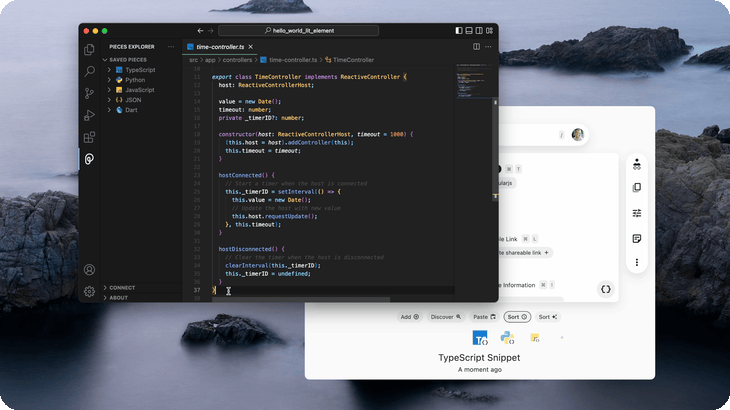Screen dimensions: 730x410
Task: Click the copy icon in Pieces sidebar
Action: (x=636, y=188)
